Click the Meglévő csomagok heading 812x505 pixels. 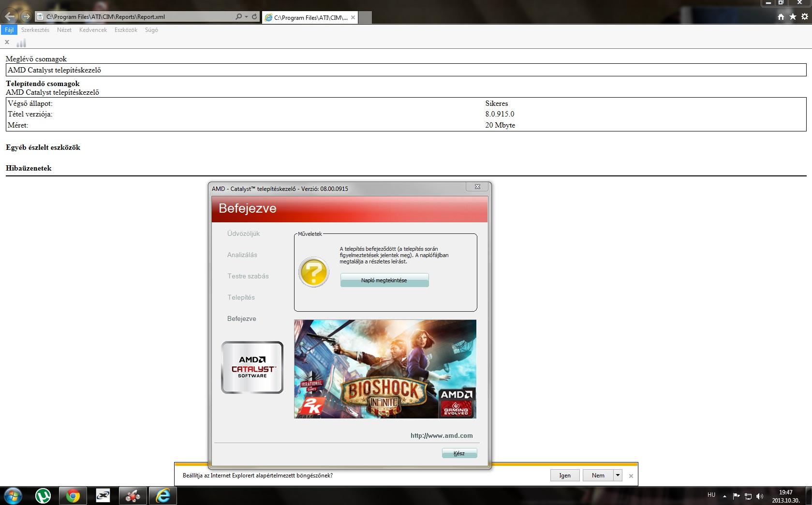[x=36, y=59]
